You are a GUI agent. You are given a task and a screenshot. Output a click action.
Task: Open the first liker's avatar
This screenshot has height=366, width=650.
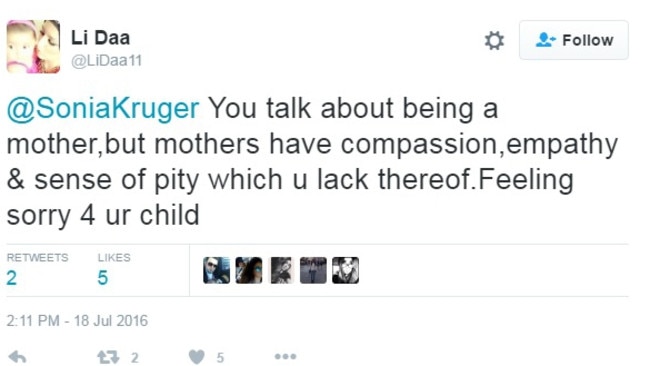pos(216,270)
